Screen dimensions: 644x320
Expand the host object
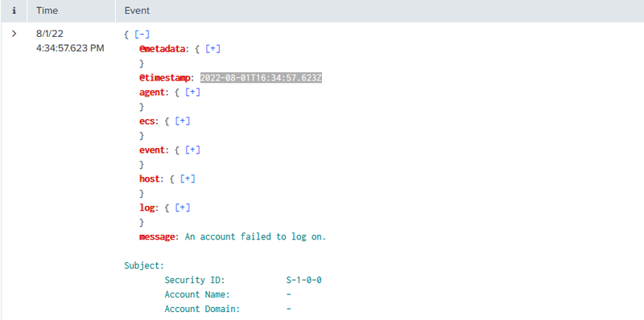click(188, 178)
